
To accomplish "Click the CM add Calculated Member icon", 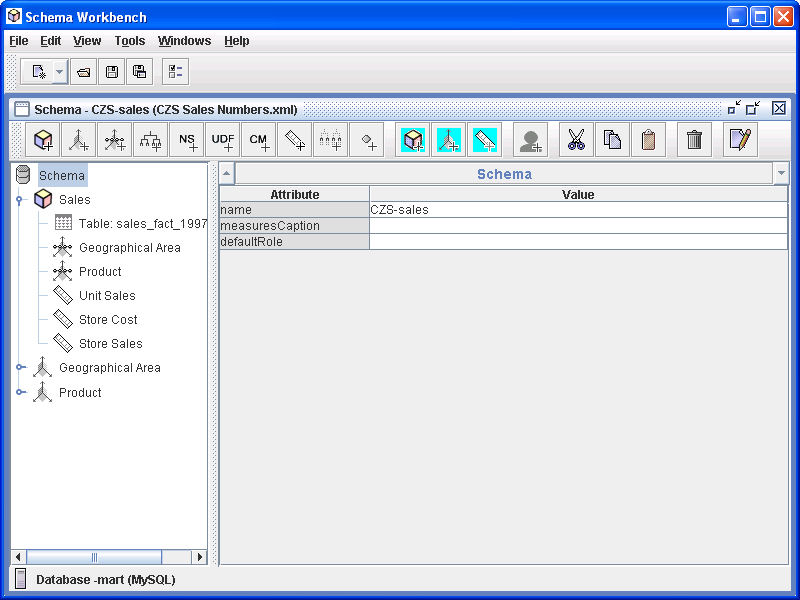I will click(259, 139).
